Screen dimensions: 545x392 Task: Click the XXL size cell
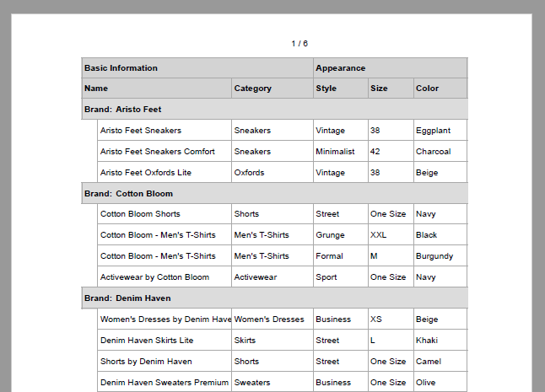click(x=390, y=235)
